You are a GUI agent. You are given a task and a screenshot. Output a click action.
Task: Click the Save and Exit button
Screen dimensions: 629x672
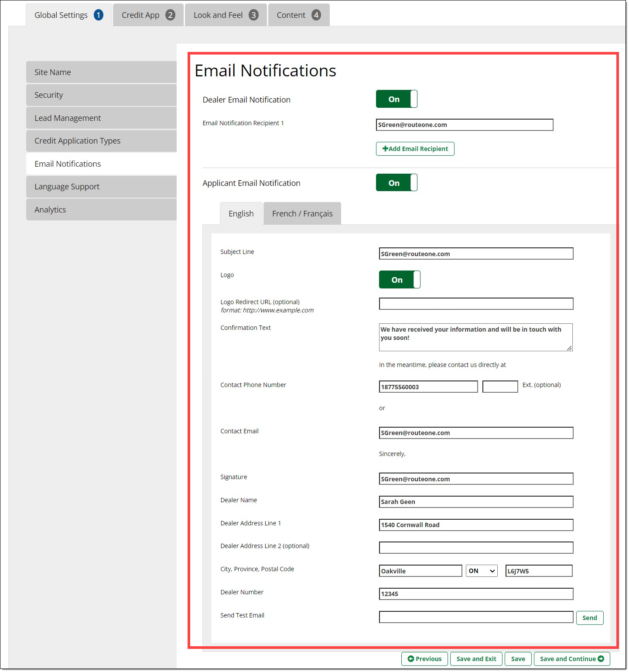click(476, 659)
